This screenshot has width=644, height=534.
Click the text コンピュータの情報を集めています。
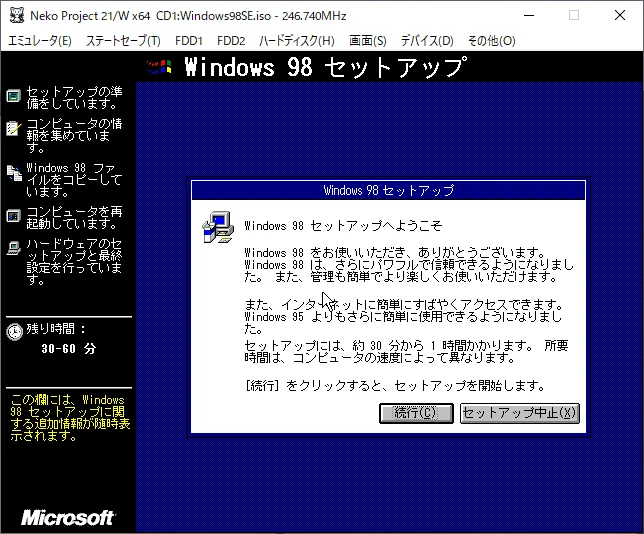74,136
